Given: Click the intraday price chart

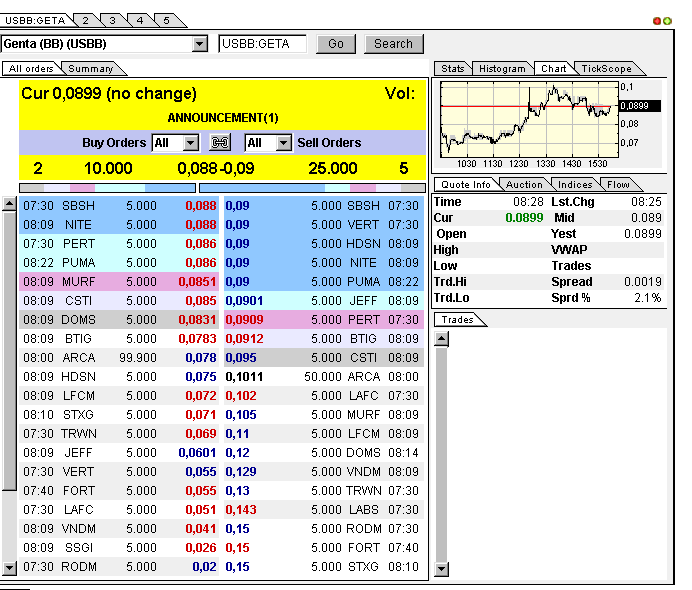Looking at the screenshot, I should click(529, 120).
